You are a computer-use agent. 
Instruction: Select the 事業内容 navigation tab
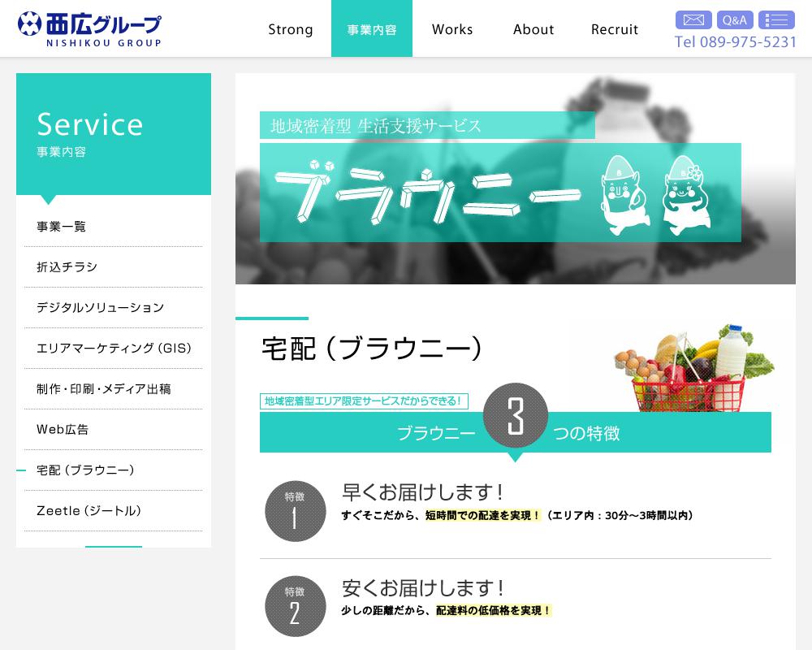tap(372, 28)
